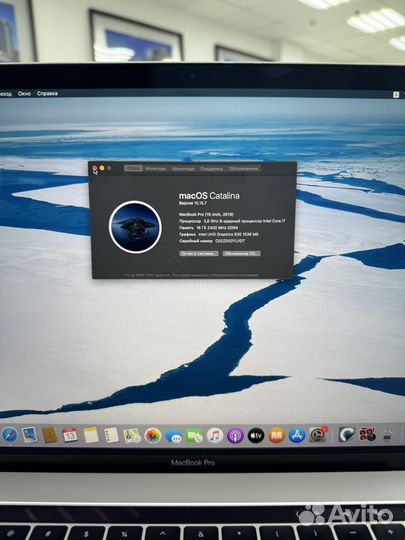This screenshot has width=405, height=540.
Task: Switch to the Обслуживание tab
Action: click(243, 169)
